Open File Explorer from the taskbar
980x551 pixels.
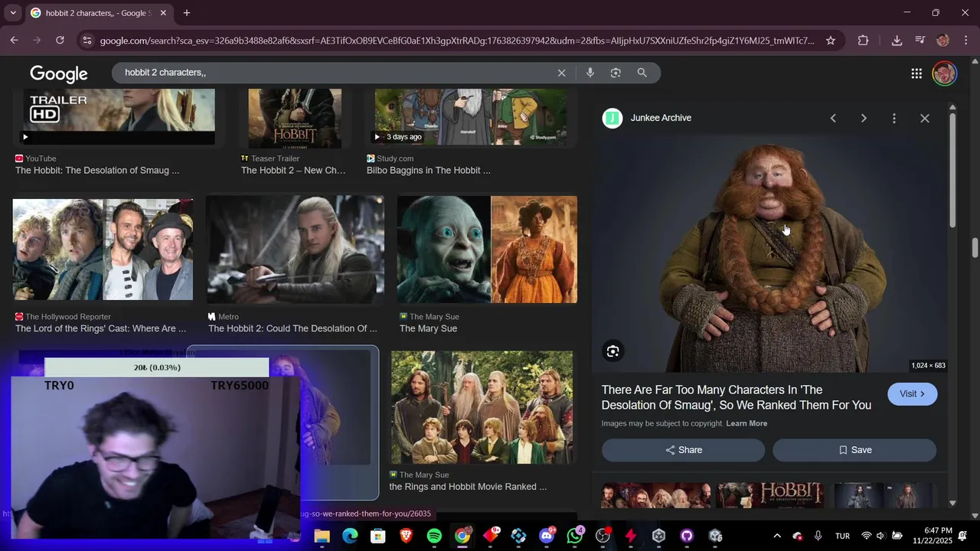pyautogui.click(x=322, y=536)
